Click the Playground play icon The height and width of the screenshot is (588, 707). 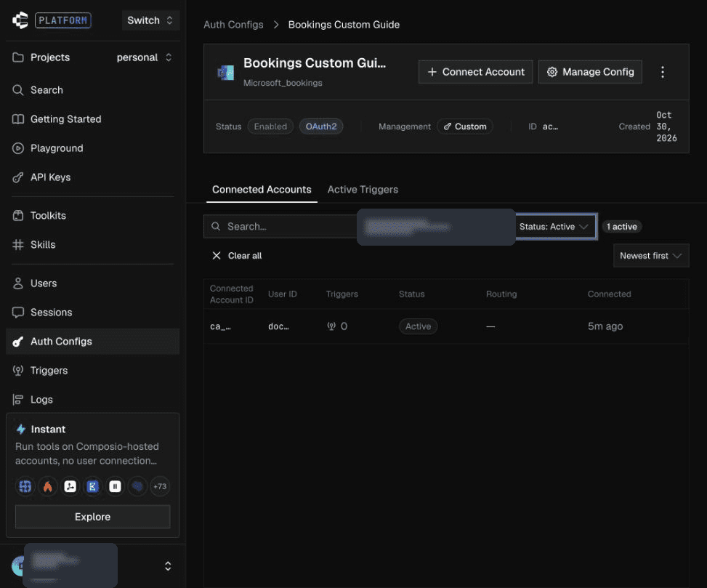click(18, 148)
